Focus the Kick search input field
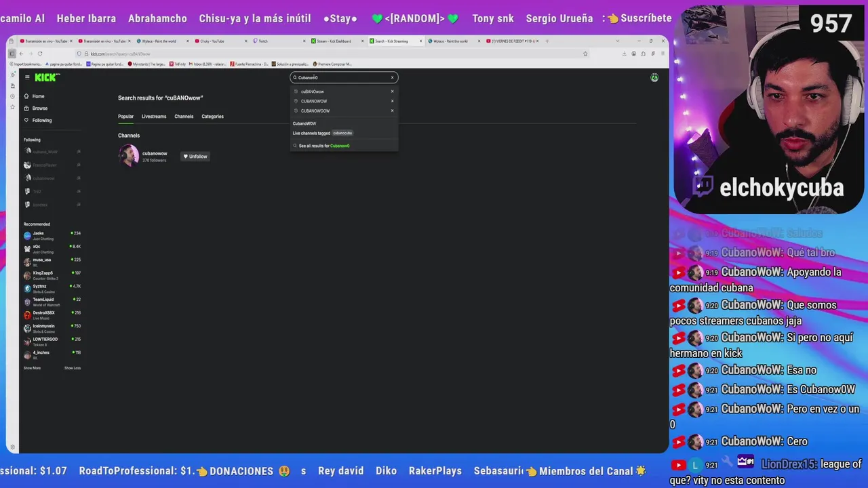Screen dimensions: 868x488 point(342,77)
